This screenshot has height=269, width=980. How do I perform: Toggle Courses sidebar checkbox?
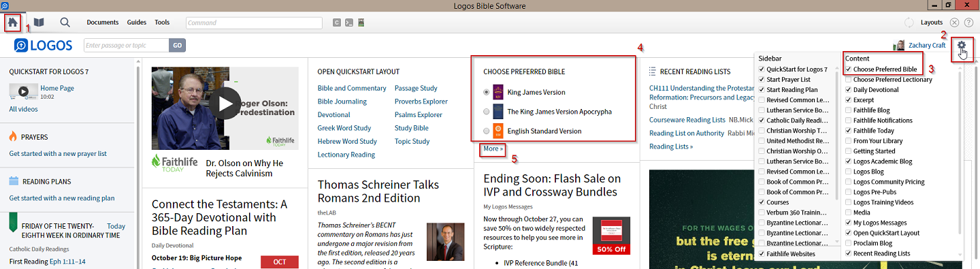(762, 202)
